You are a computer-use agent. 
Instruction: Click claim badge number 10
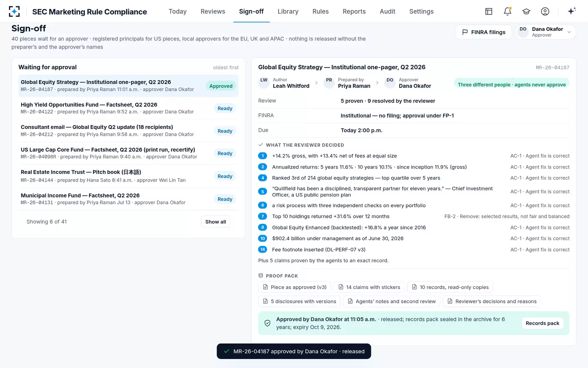(263, 238)
